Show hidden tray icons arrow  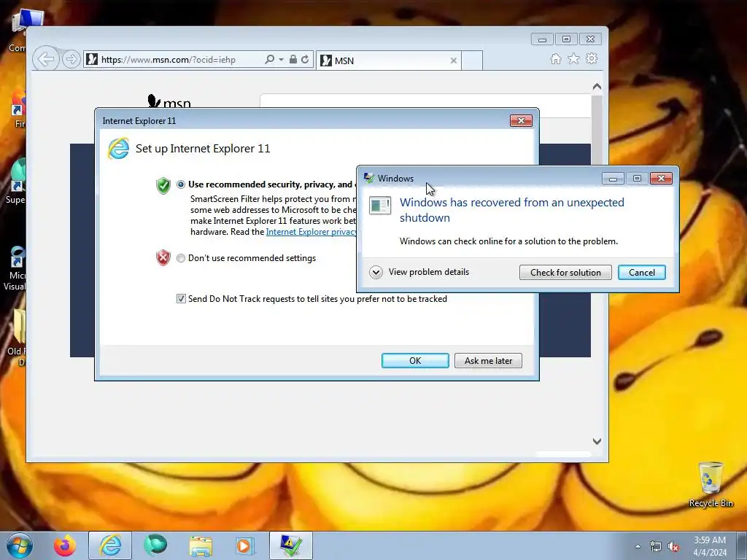(638, 547)
